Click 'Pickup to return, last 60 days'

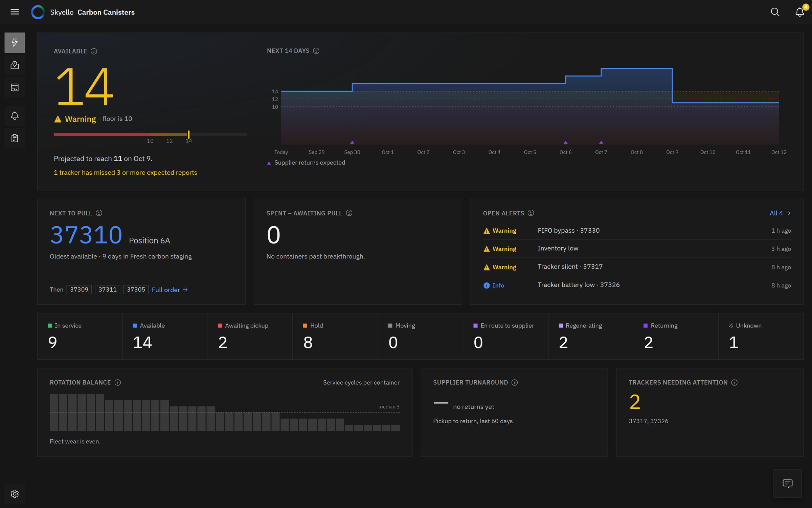pos(473,421)
